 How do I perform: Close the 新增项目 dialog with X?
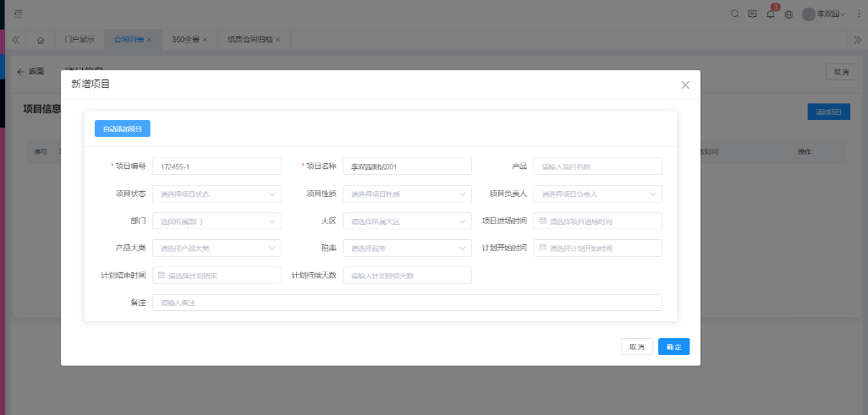[x=685, y=85]
